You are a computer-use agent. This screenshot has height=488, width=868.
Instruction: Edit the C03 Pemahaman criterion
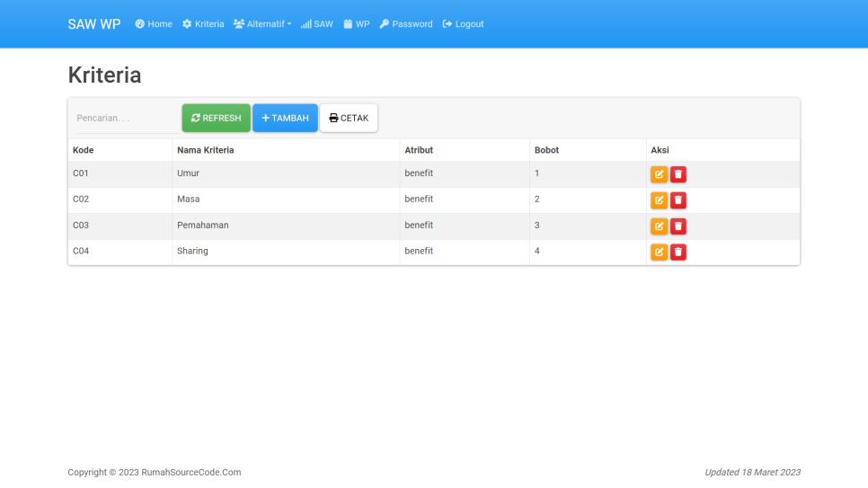(x=659, y=226)
